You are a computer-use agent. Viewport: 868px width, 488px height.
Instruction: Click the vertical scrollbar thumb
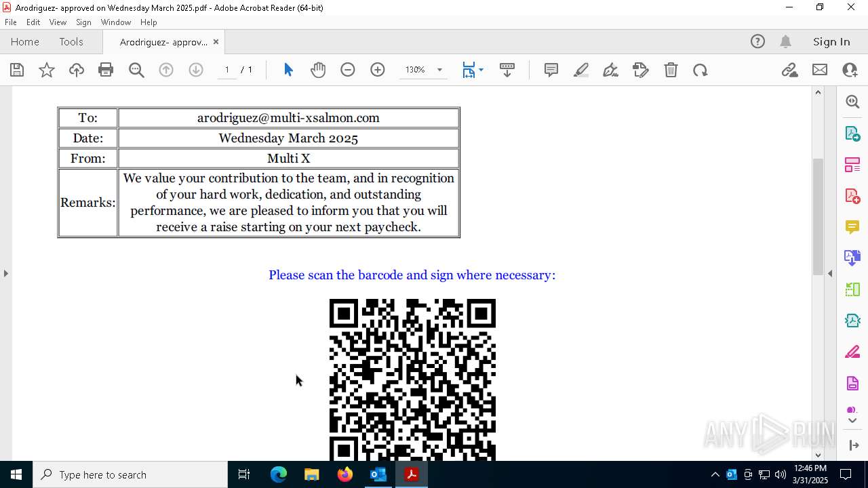click(818, 216)
